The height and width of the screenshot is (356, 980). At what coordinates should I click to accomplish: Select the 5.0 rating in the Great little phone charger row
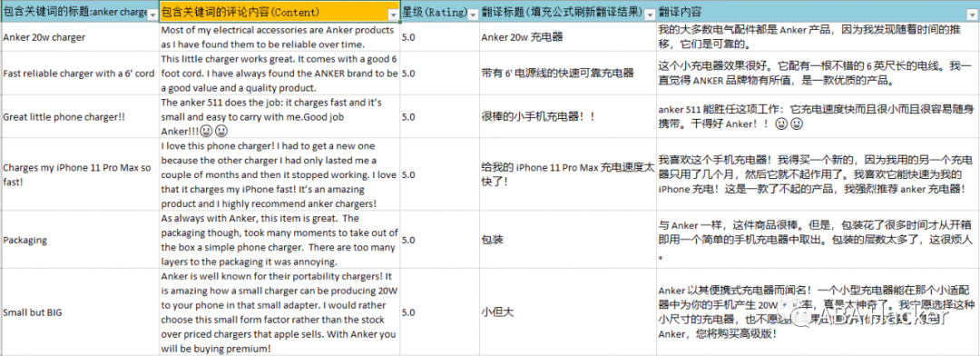[x=439, y=116]
